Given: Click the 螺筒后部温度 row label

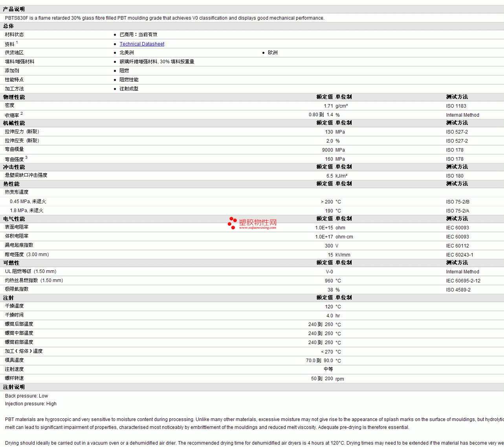Looking at the screenshot, I should click(19, 324).
